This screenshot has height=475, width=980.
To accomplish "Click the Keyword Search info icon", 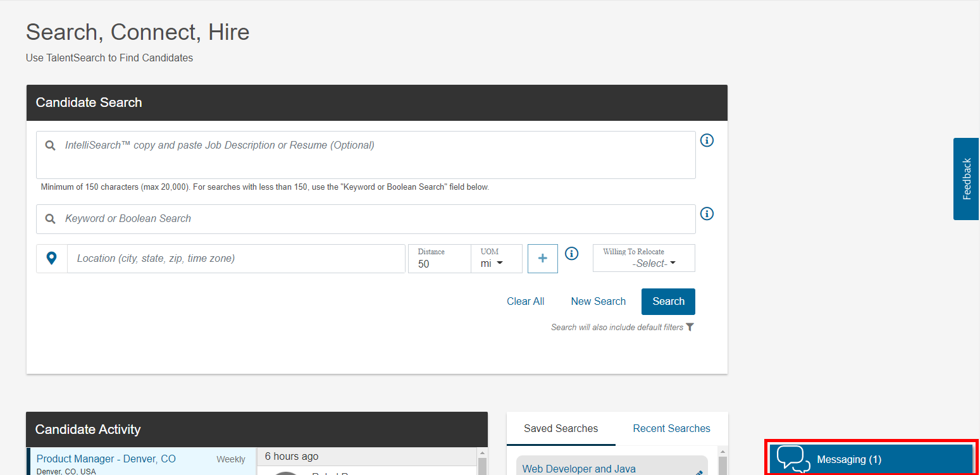I will 707,214.
